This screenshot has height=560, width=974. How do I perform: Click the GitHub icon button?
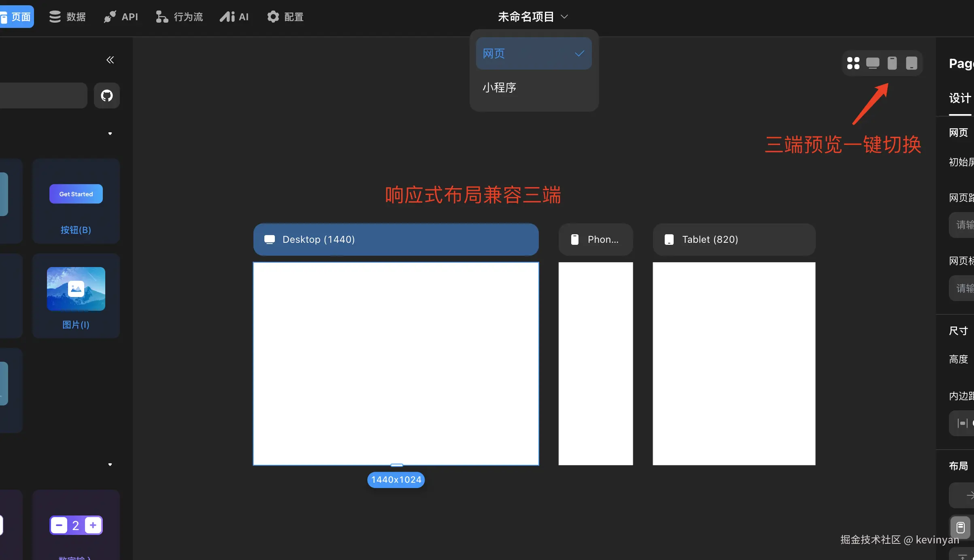coord(106,95)
